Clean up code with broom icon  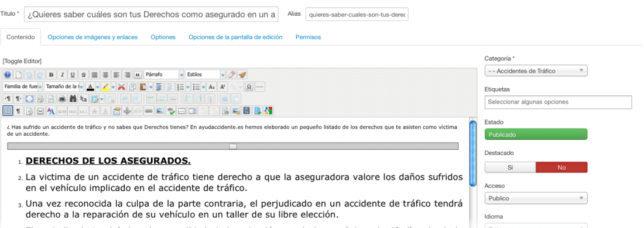pyautogui.click(x=242, y=75)
